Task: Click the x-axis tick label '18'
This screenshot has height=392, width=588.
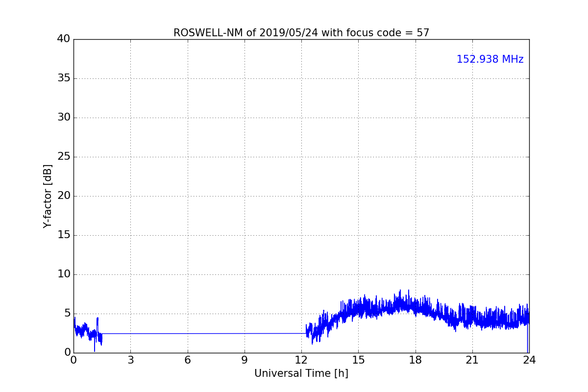Action: (416, 360)
